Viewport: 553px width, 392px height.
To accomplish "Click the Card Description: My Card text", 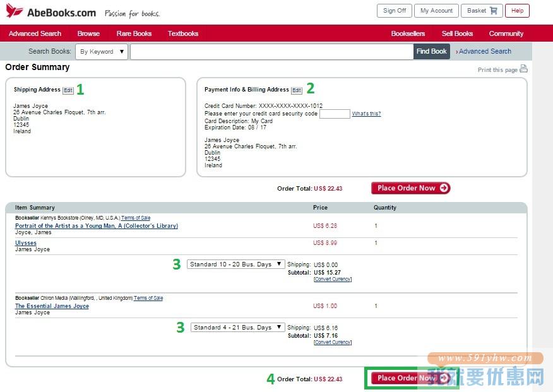I will pos(239,121).
